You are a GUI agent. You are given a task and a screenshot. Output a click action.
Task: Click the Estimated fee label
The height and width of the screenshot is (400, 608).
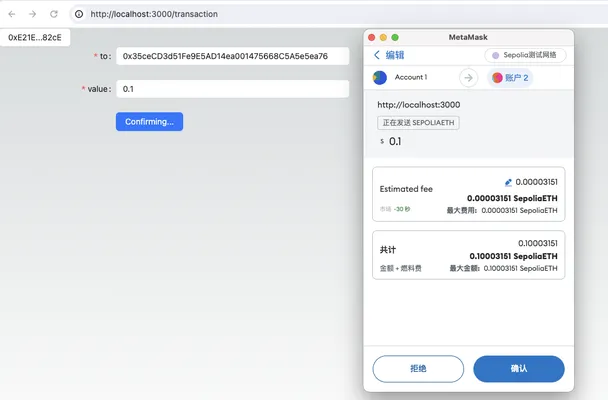click(x=406, y=189)
